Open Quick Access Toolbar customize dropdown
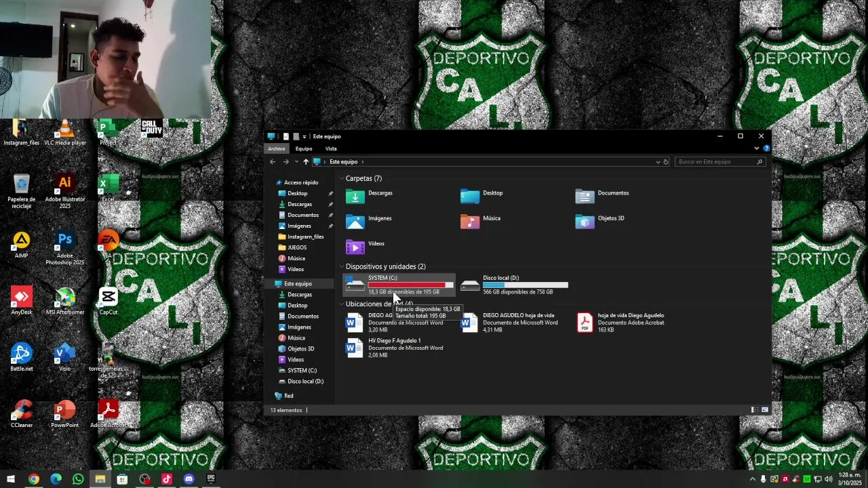This screenshot has height=488, width=868. (304, 137)
